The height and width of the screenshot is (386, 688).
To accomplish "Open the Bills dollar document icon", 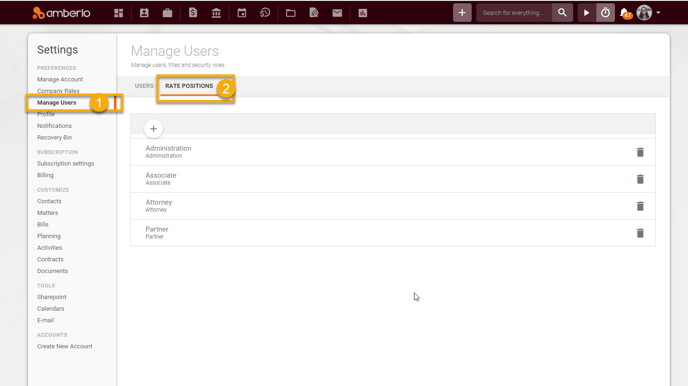I will coord(193,13).
